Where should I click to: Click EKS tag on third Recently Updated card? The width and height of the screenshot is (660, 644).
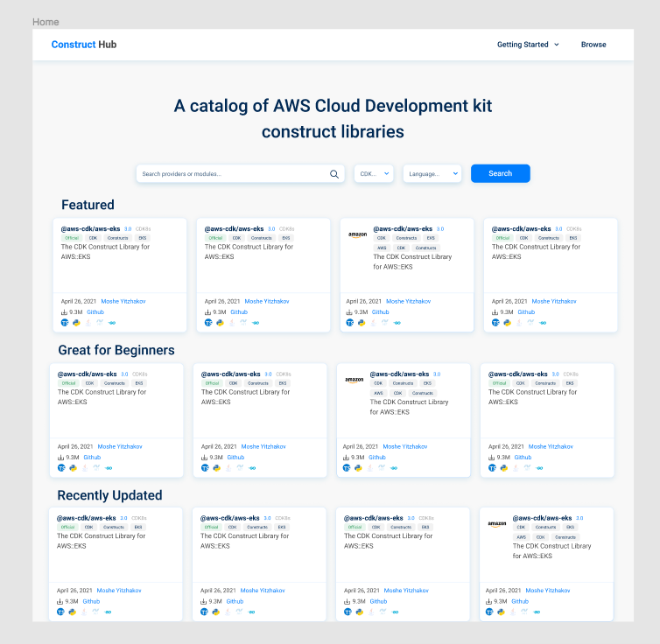point(425,527)
